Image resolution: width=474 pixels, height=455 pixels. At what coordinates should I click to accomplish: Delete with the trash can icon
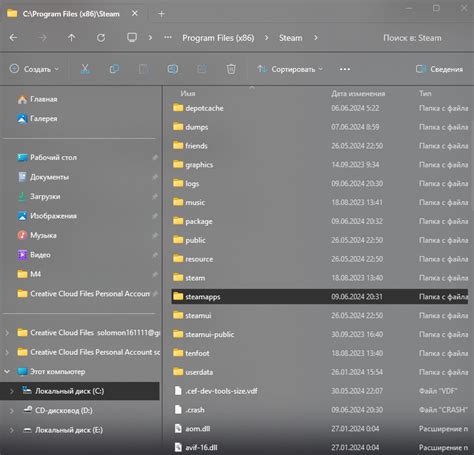(231, 69)
